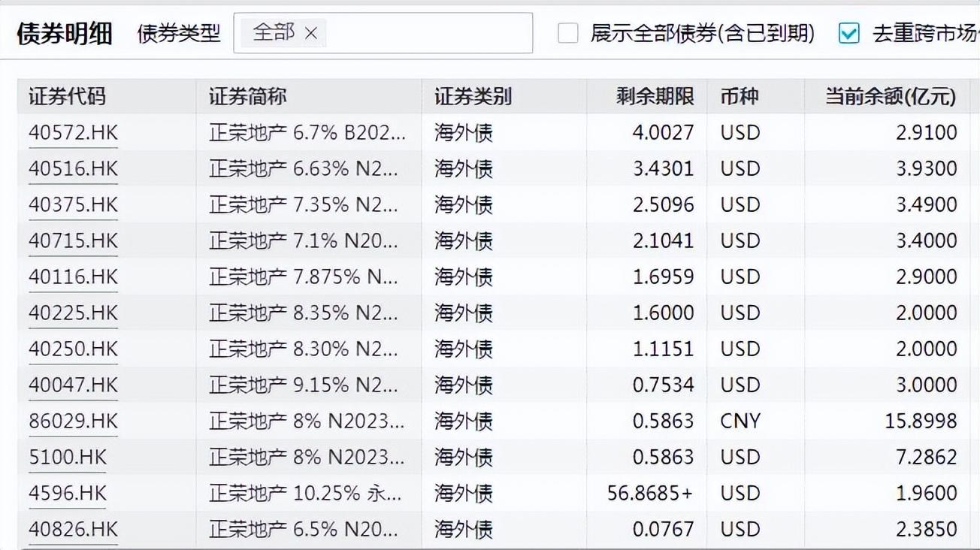Select bond name 正荣地产 7.875% N...
Image resolution: width=980 pixels, height=550 pixels.
[x=304, y=277]
